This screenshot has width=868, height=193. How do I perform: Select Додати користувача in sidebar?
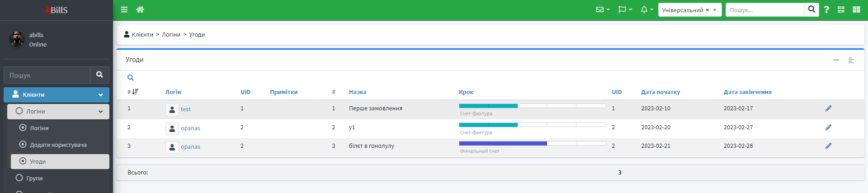58,145
